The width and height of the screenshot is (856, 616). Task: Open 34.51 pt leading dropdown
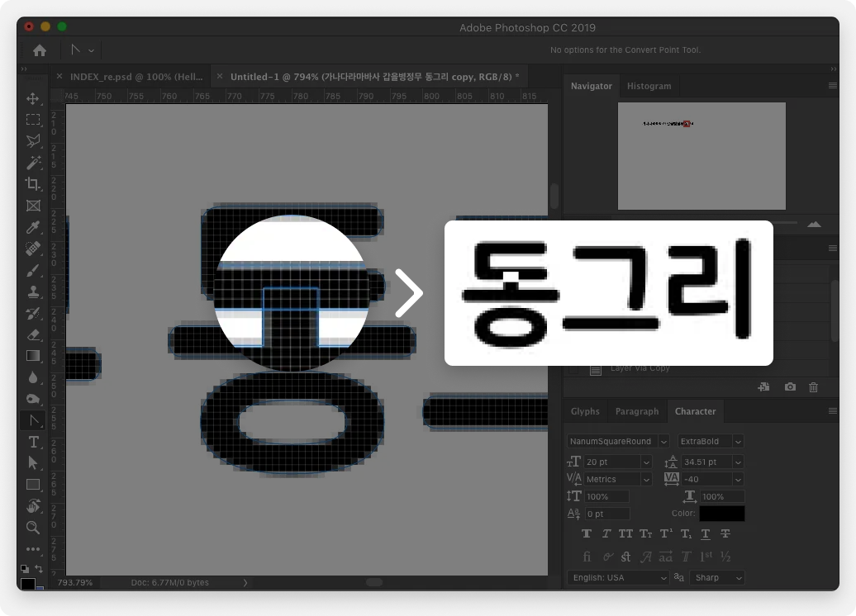738,462
